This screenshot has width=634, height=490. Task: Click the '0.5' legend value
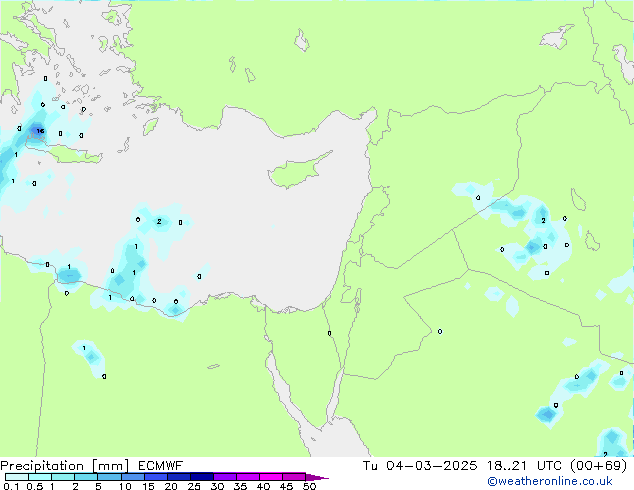[34, 486]
